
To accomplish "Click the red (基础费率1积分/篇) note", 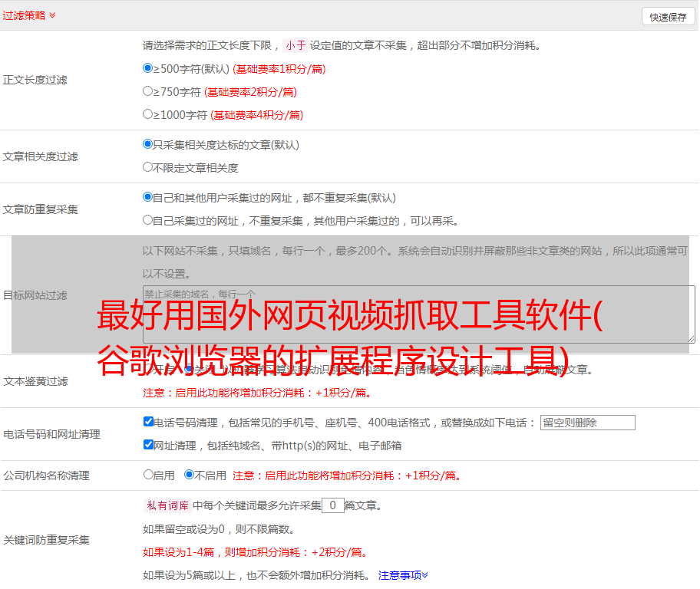I will (x=279, y=69).
